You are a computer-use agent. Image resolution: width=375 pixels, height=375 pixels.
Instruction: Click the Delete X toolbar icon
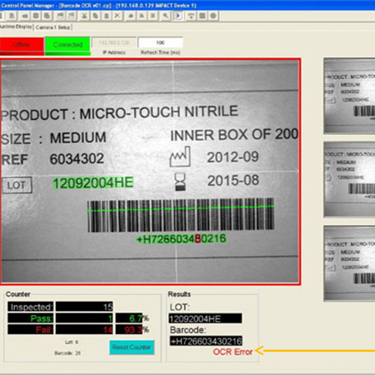point(117,16)
